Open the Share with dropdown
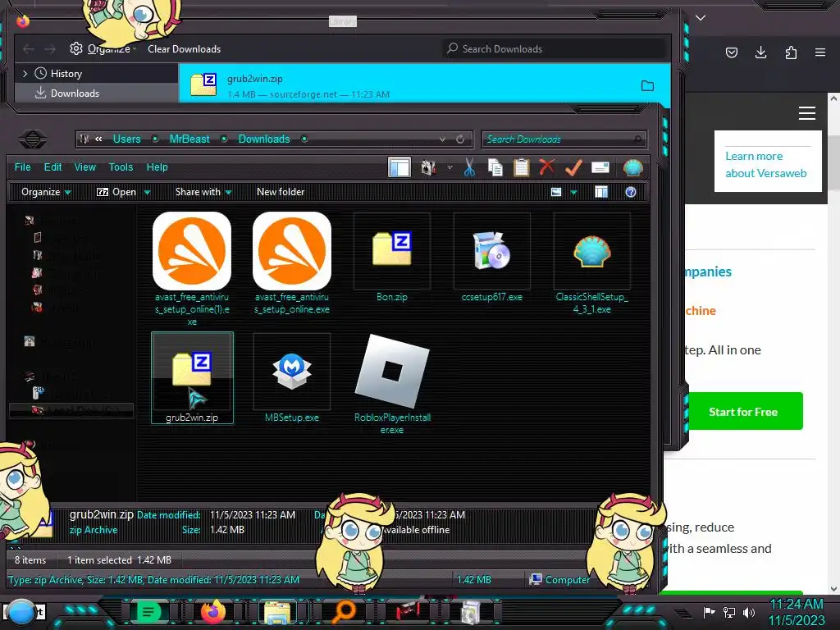The image size is (840, 630). [x=203, y=192]
